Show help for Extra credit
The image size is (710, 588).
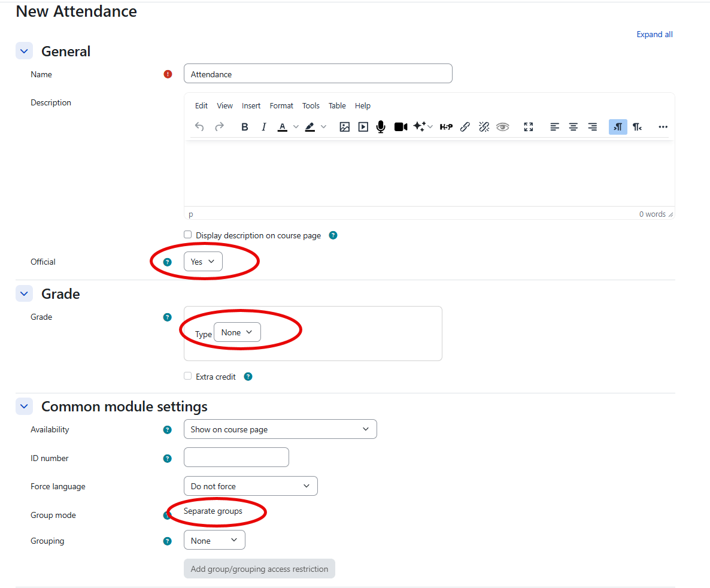(248, 377)
